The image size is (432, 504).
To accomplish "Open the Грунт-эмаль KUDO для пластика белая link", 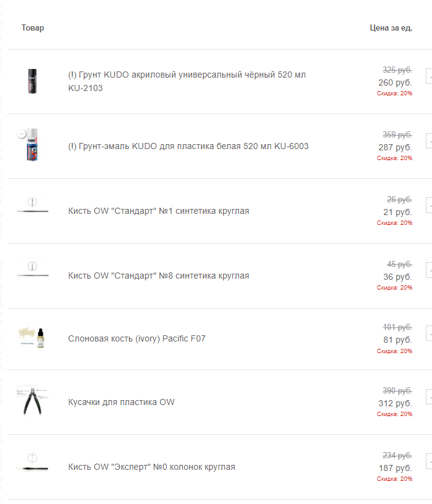I will pos(188,146).
